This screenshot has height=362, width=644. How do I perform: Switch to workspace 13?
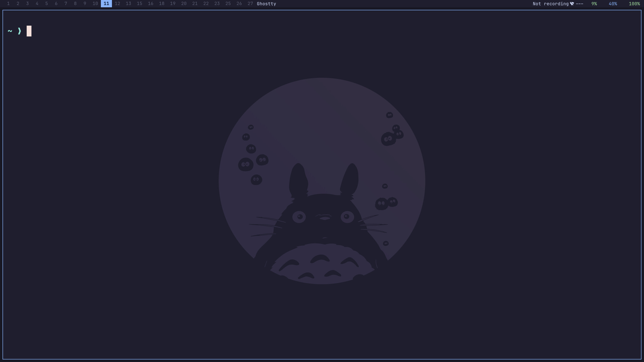click(x=129, y=4)
